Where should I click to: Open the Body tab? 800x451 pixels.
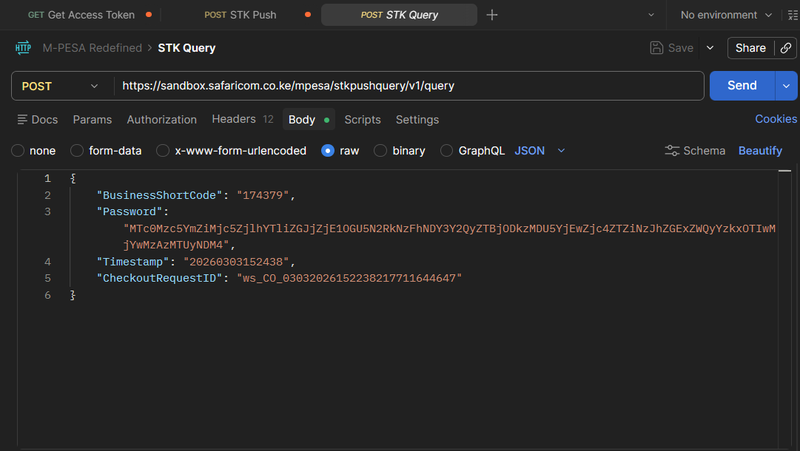coord(309,119)
